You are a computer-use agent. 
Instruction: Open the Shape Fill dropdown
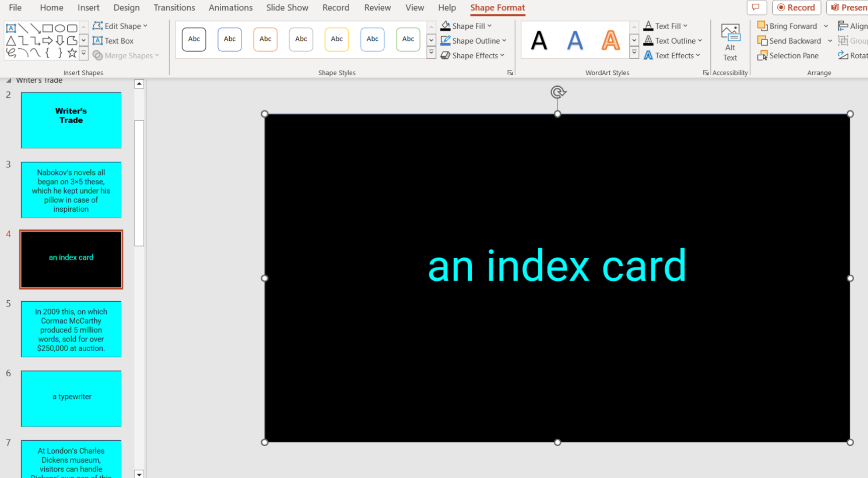pyautogui.click(x=466, y=26)
